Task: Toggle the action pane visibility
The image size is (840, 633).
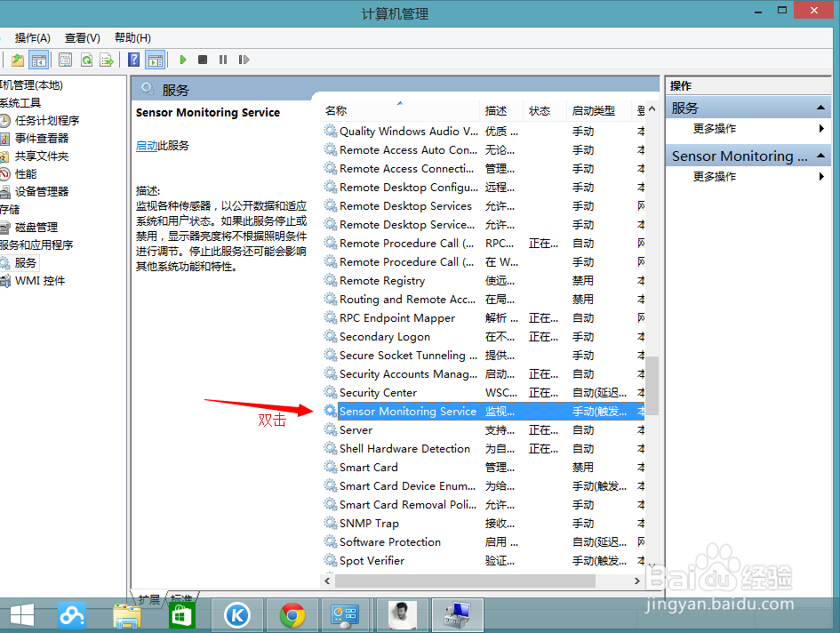Action: pyautogui.click(x=154, y=60)
